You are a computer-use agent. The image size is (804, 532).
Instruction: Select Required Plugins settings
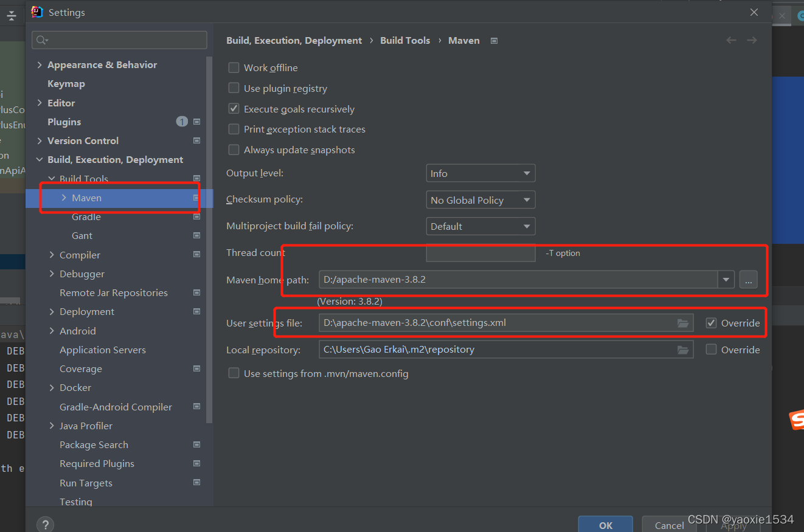(97, 463)
